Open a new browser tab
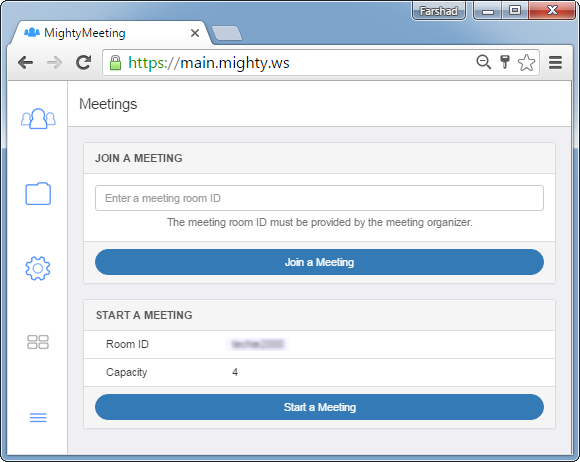580x462 pixels. [227, 33]
